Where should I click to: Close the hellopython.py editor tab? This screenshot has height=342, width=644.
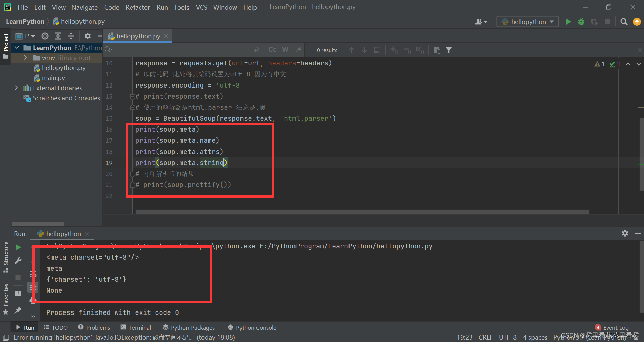click(166, 36)
